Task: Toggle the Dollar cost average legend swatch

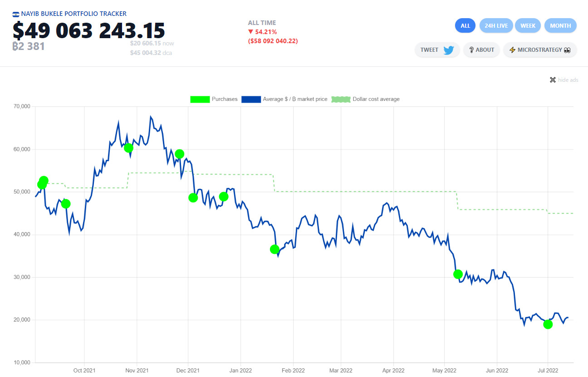Action: pyautogui.click(x=341, y=99)
